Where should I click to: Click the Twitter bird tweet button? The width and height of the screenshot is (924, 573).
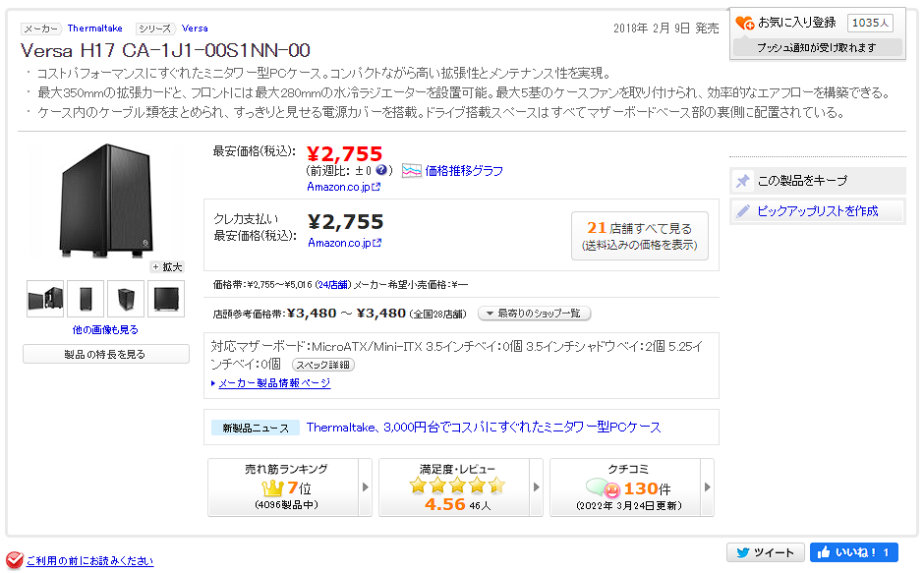click(765, 553)
